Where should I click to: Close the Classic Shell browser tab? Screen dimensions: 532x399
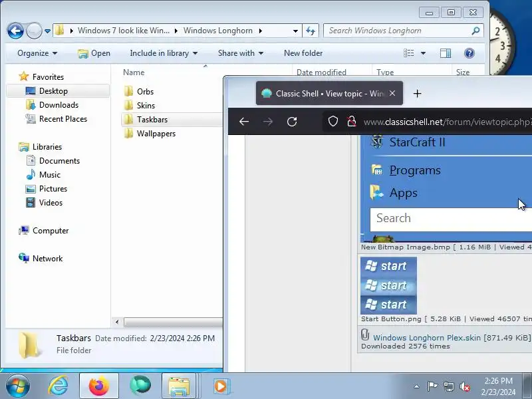(392, 93)
